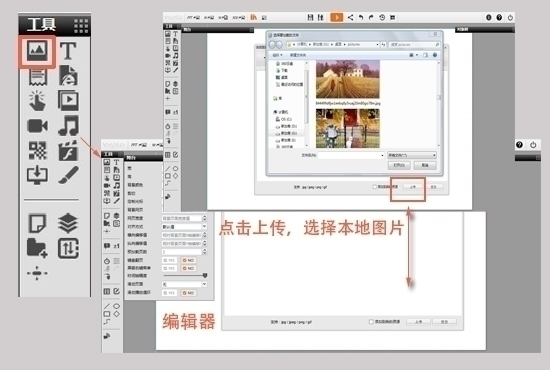550x370 pixels.
Task: Select NO in the toggle row below the 3 field
Action: pos(189,260)
